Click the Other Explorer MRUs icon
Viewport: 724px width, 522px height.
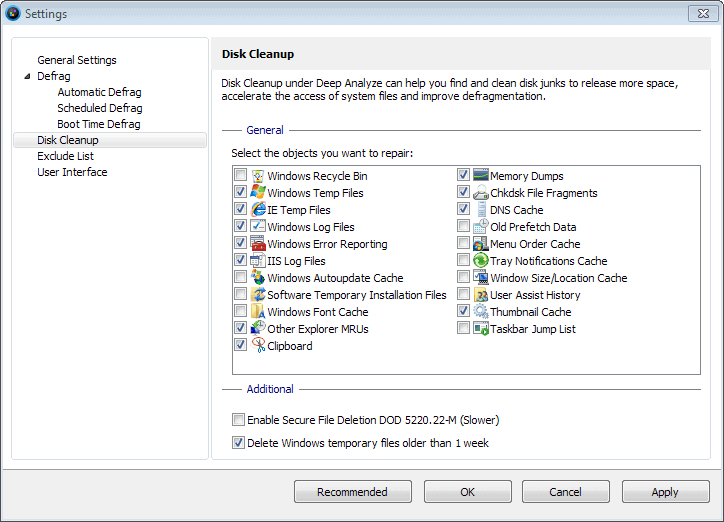258,329
